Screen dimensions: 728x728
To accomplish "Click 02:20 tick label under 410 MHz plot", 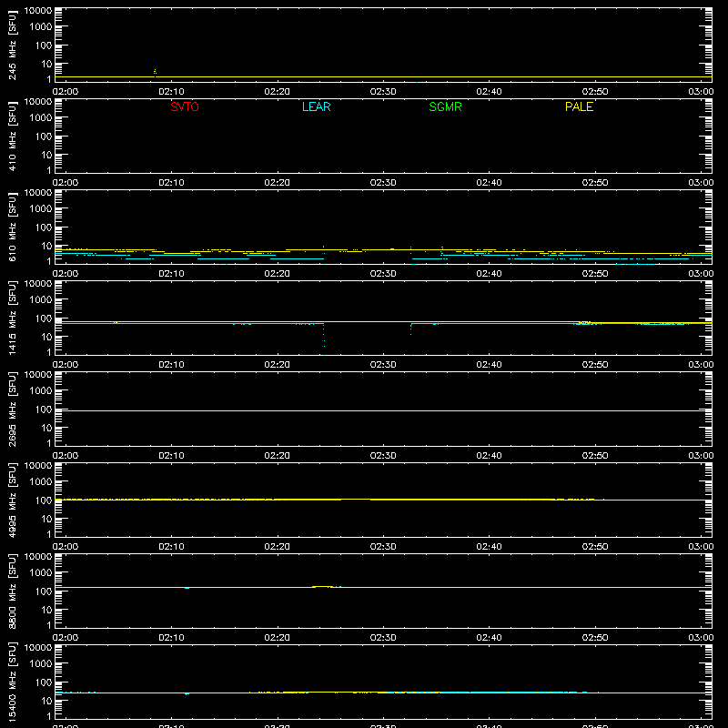I will [x=278, y=183].
